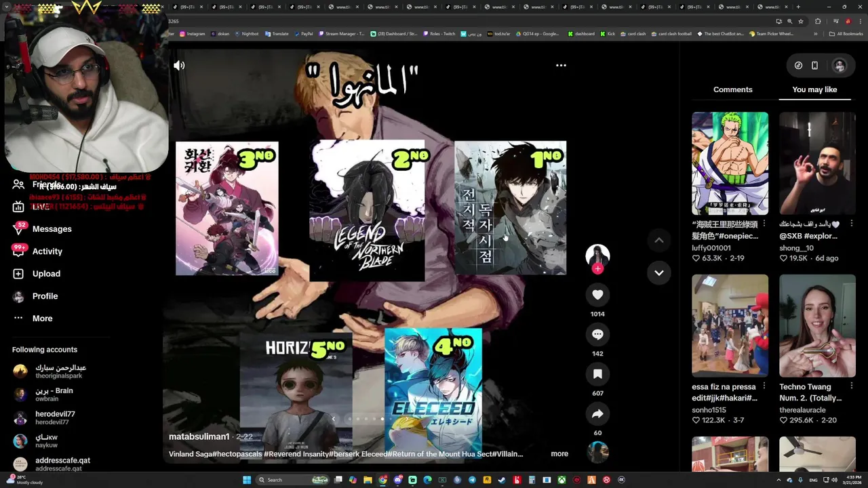
Task: Open the theoriginalspark following account
Action: coord(51,371)
